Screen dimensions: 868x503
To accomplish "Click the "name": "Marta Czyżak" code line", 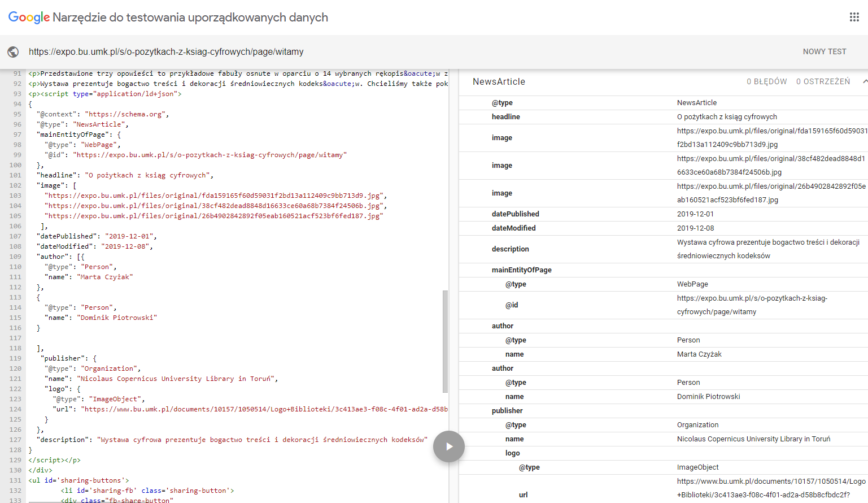I will (x=89, y=277).
